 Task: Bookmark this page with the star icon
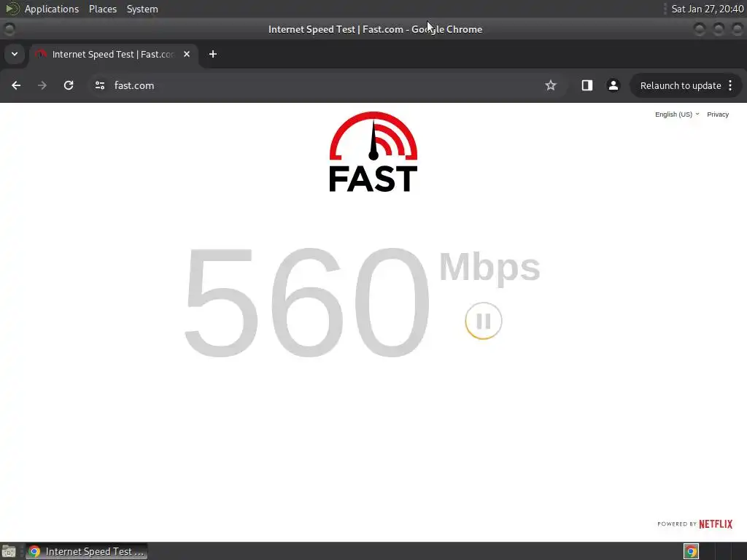[x=551, y=85]
